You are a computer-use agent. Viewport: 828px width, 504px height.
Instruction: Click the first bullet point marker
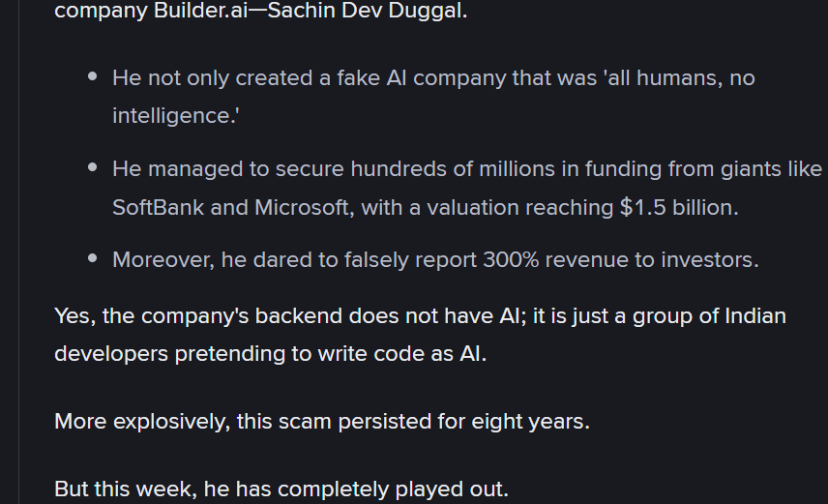[x=93, y=76]
